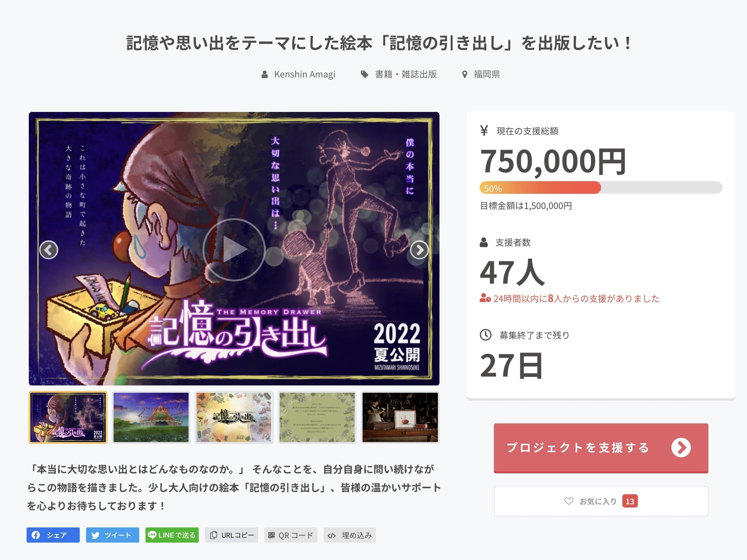Select the first clown cover thumbnail

68,417
